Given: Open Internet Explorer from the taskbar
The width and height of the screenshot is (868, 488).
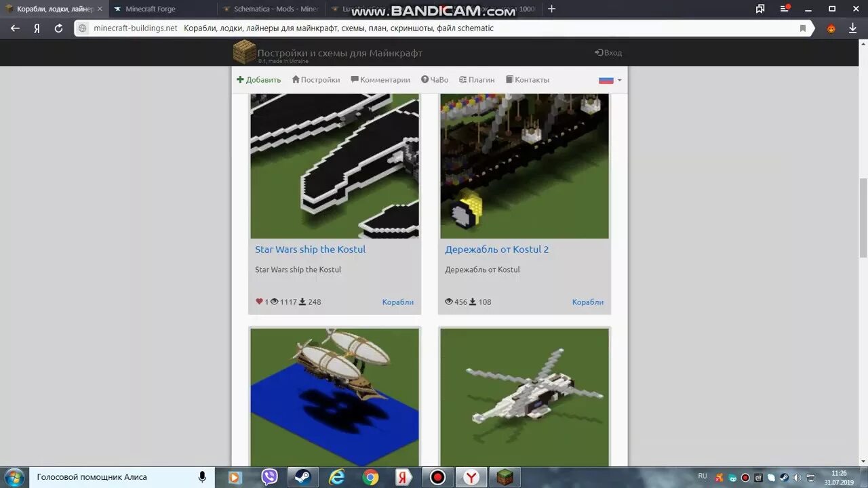Looking at the screenshot, I should [x=336, y=477].
